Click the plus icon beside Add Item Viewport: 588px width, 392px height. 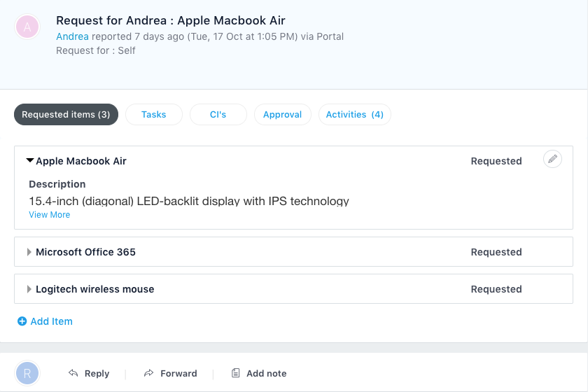click(x=22, y=321)
